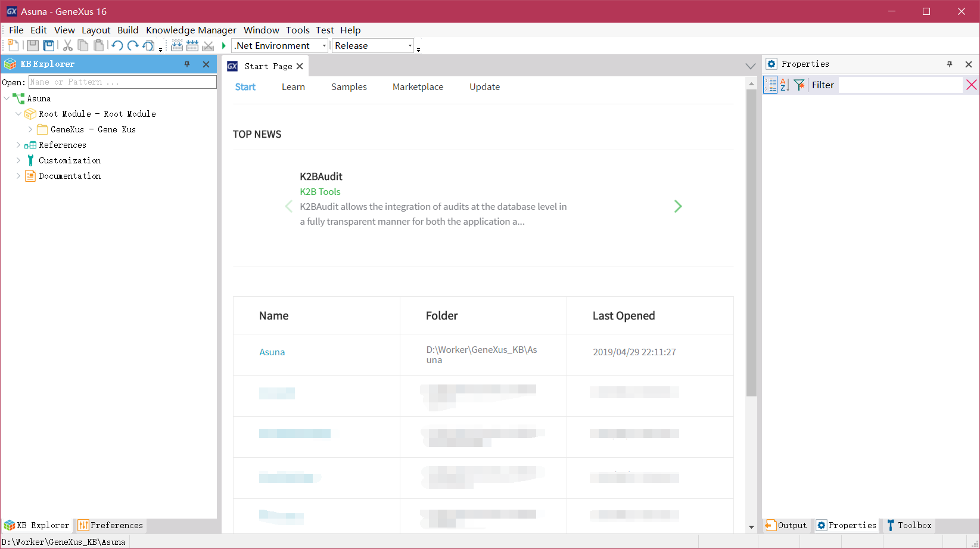Open the Layout menu
This screenshot has height=549, width=980.
pos(96,30)
